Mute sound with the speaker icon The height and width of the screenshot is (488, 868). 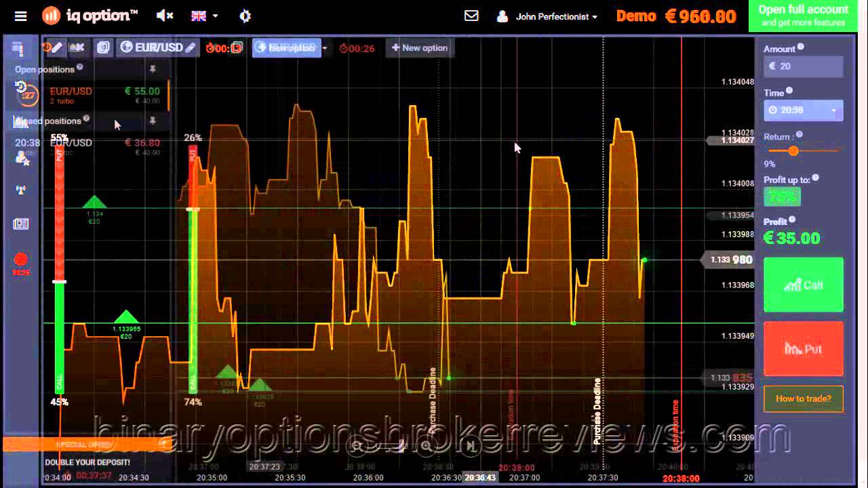[165, 15]
